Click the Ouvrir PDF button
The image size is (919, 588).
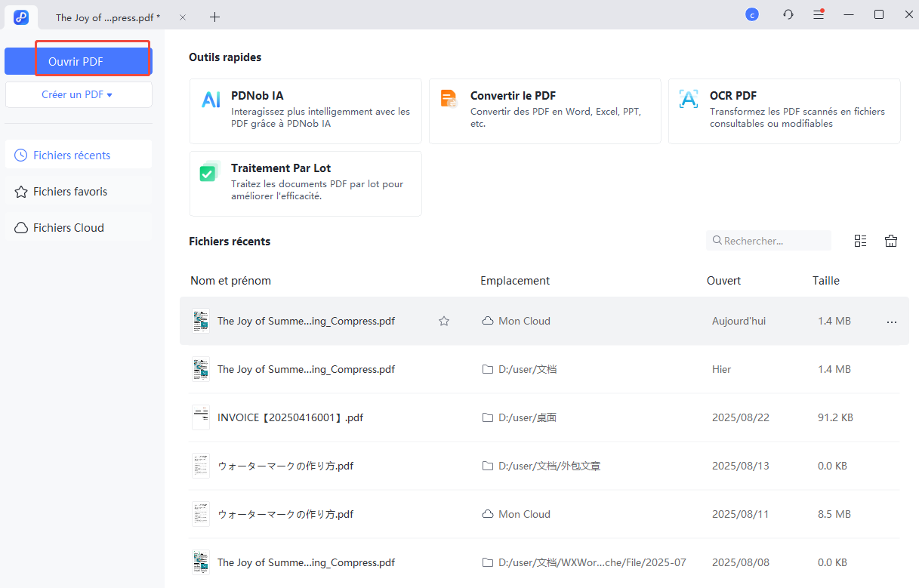click(x=78, y=62)
